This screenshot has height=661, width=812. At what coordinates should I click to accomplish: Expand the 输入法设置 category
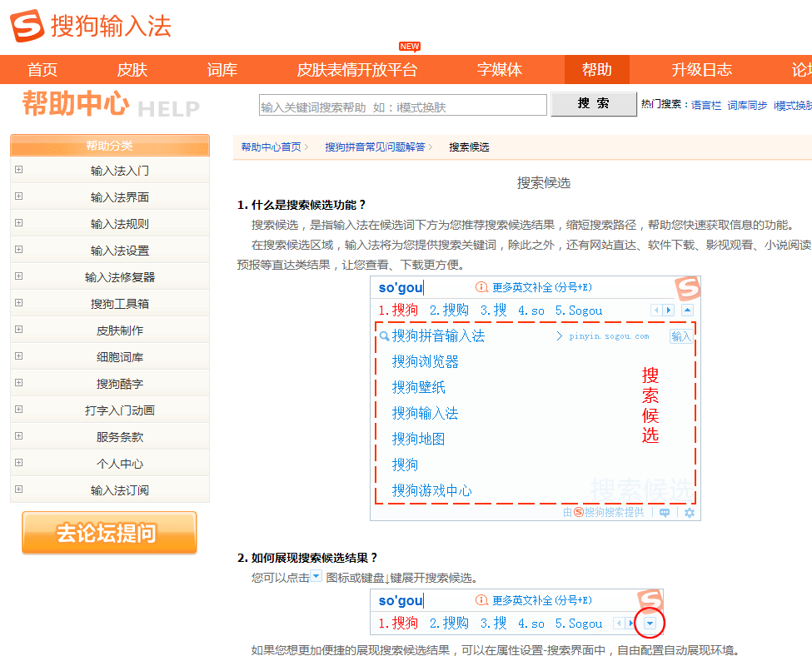point(109,249)
